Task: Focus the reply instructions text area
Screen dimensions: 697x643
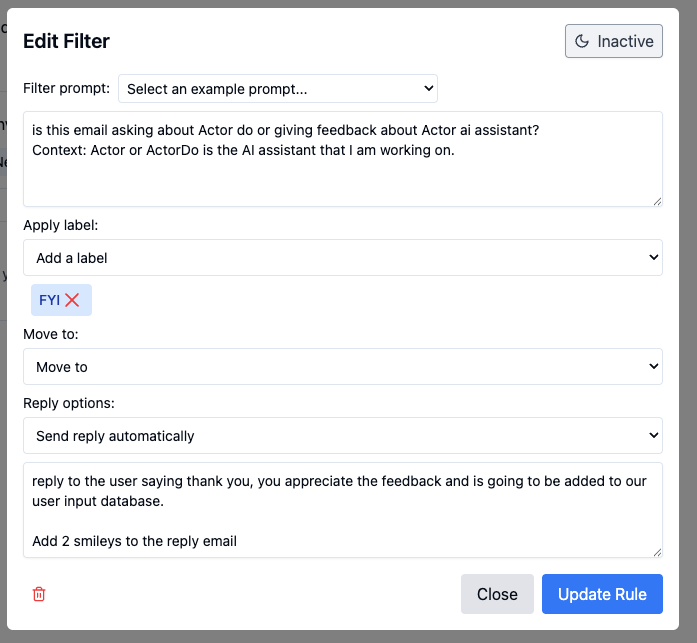Action: click(x=343, y=510)
